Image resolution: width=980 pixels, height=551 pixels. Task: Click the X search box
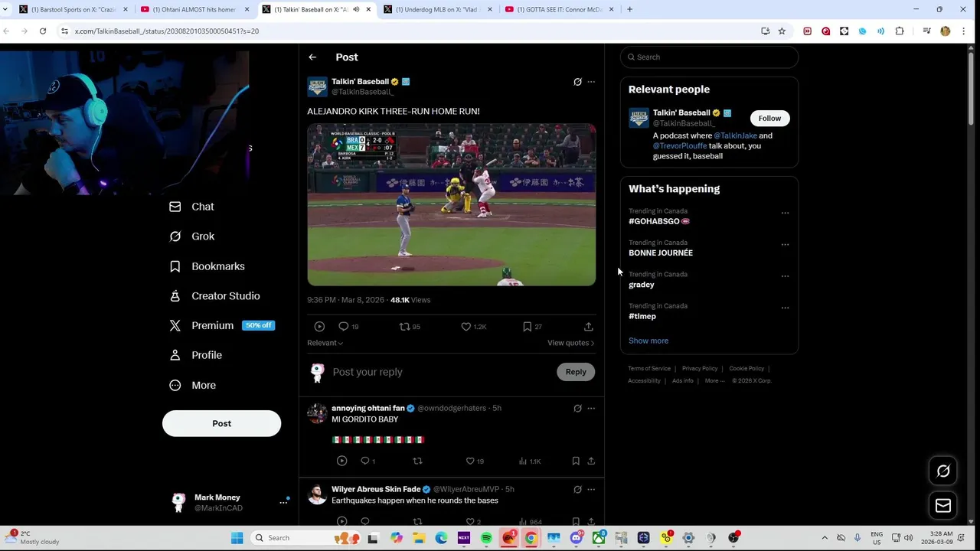click(x=709, y=57)
